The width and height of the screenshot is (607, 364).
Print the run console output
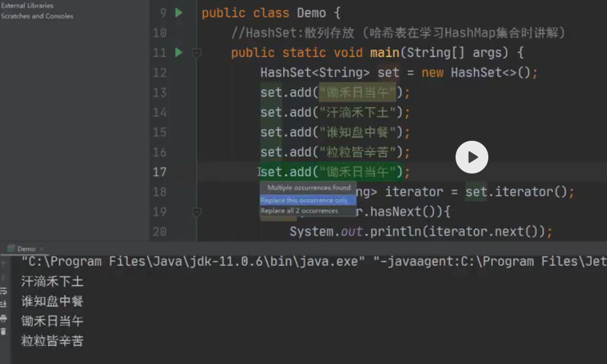coord(3,318)
